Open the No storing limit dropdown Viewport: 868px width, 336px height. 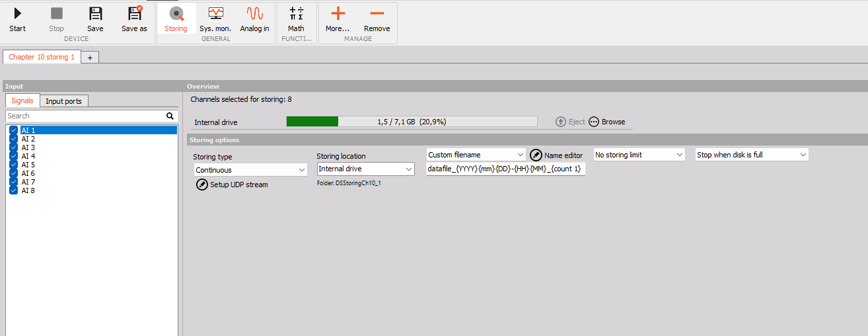(639, 155)
